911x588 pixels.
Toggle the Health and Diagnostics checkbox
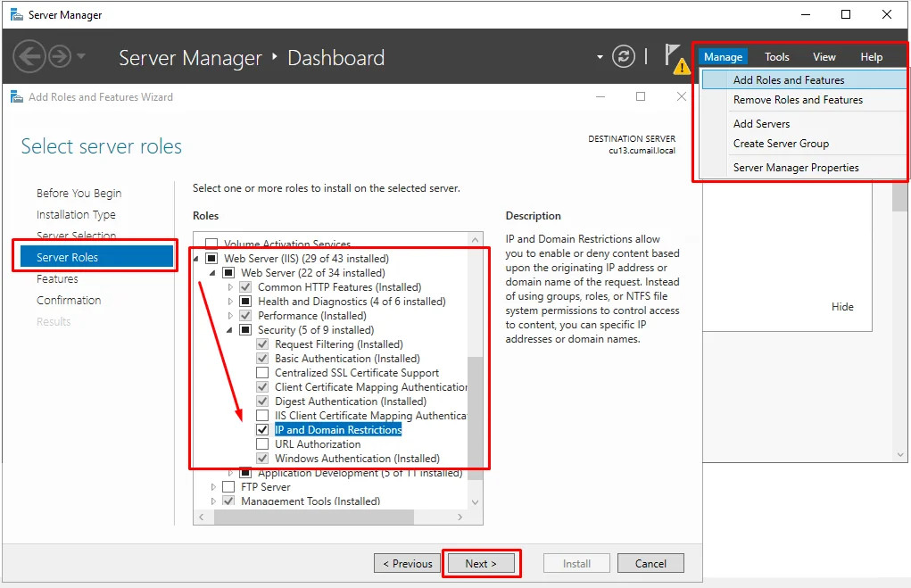pyautogui.click(x=245, y=302)
